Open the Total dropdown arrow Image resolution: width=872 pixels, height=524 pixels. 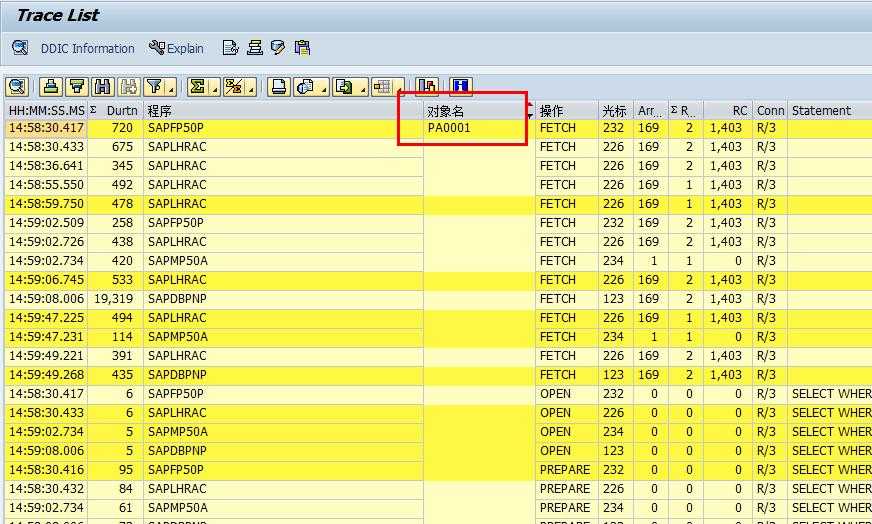point(215,88)
